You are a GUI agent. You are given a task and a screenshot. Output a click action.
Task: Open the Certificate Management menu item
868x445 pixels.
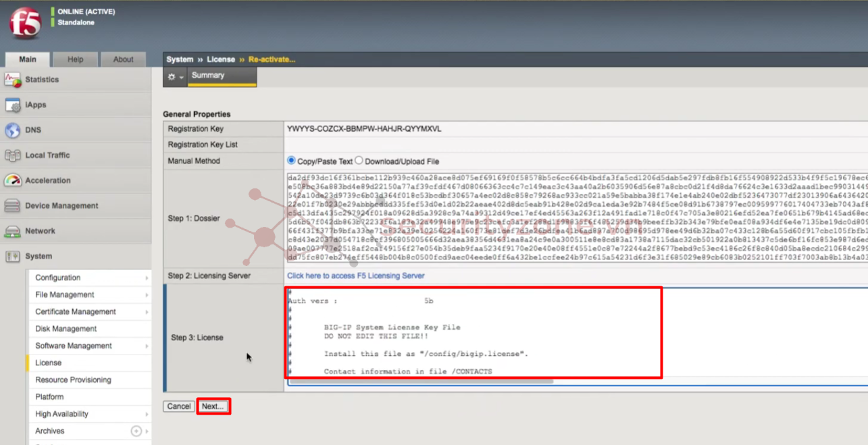tap(89, 312)
